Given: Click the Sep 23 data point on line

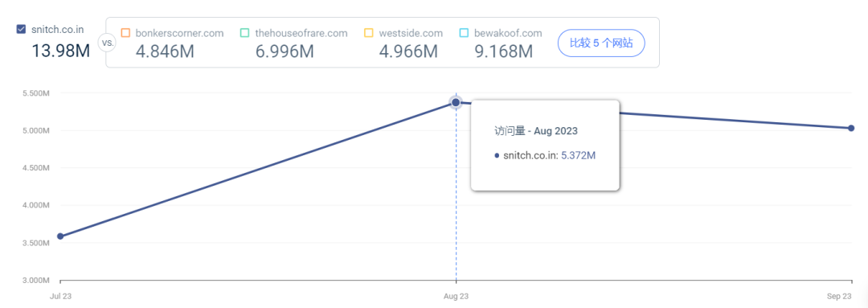Looking at the screenshot, I should click(851, 128).
